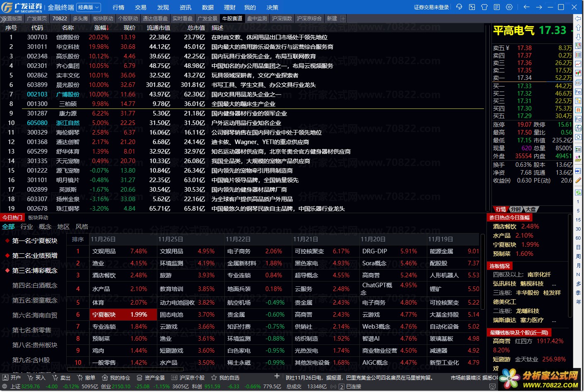Image resolution: width=585 pixels, height=392 pixels.
Task: Switch quote panel to 大盘 view
Action: tap(531, 209)
